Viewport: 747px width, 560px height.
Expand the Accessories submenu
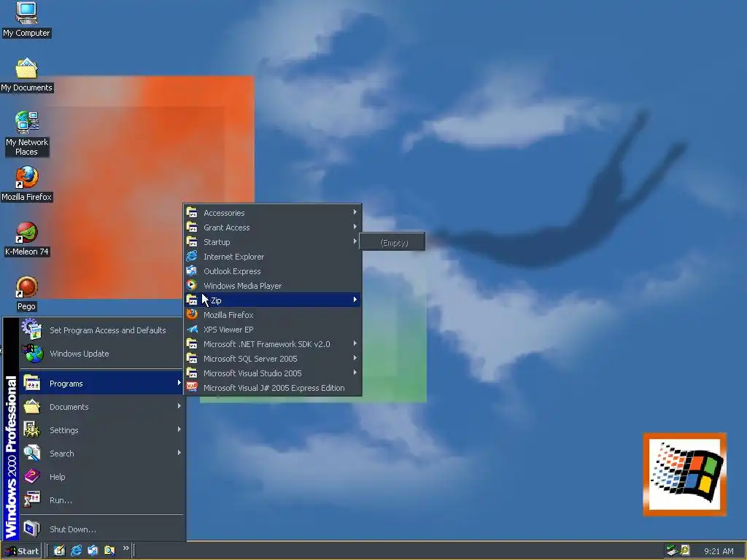click(273, 213)
